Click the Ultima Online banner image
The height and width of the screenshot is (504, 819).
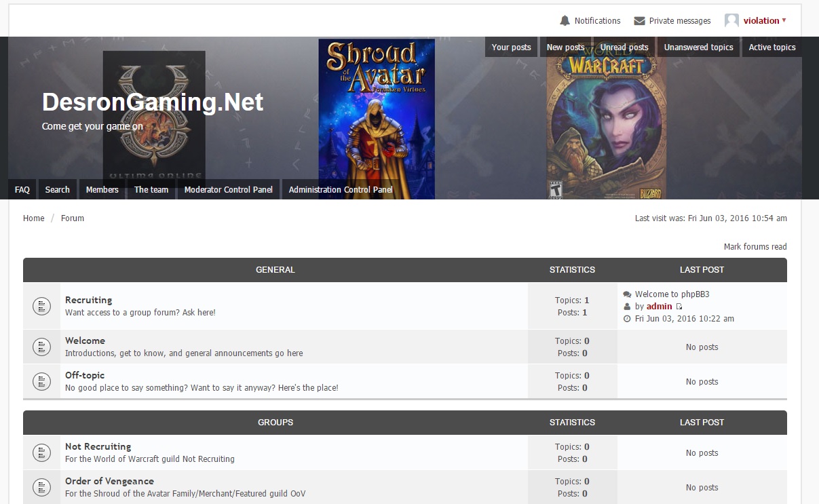coord(154,115)
